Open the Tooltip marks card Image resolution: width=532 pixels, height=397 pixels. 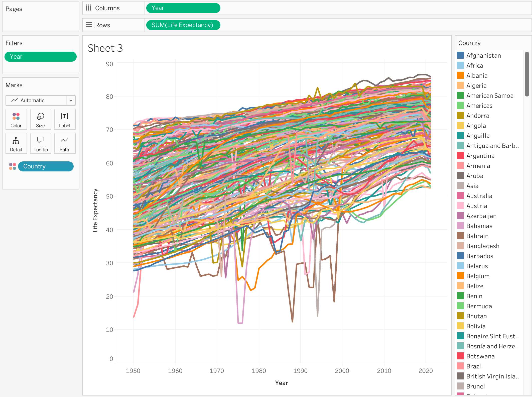40,143
